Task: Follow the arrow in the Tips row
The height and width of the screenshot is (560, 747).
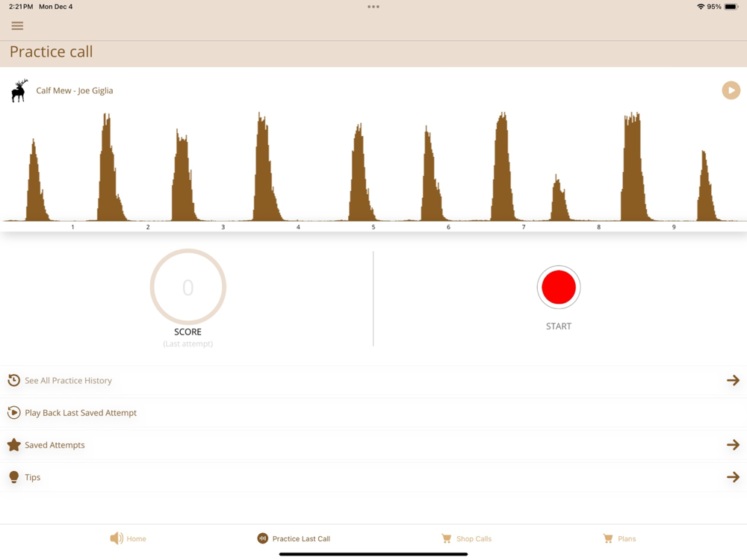Action: [733, 476]
